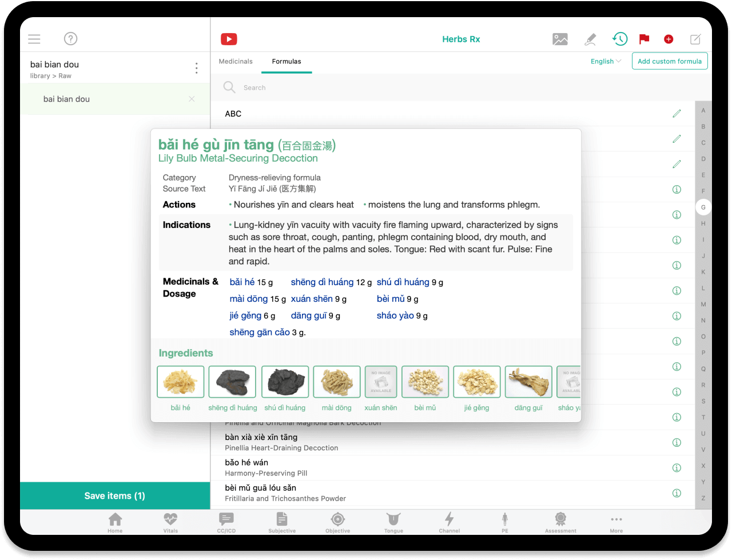Open the compose/edit note icon
Image resolution: width=732 pixels, height=560 pixels.
click(x=695, y=39)
